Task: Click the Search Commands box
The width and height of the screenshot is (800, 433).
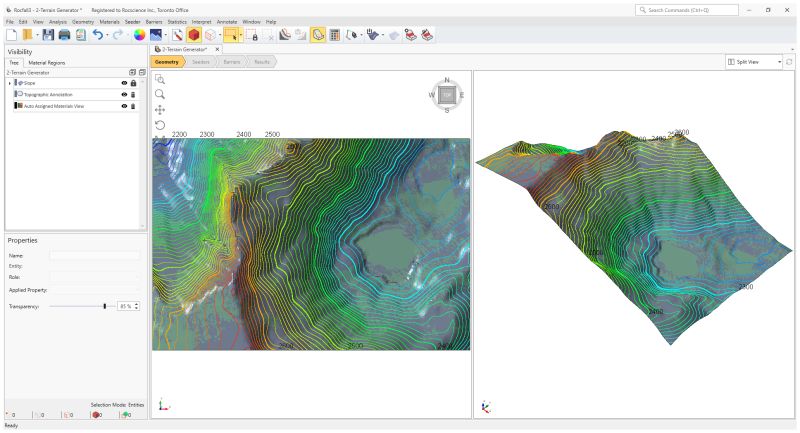Action: [x=687, y=10]
